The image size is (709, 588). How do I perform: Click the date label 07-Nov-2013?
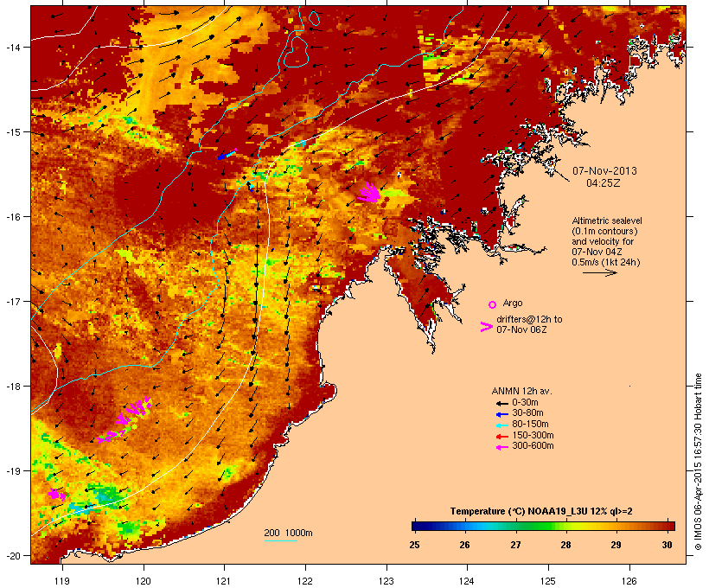point(604,171)
